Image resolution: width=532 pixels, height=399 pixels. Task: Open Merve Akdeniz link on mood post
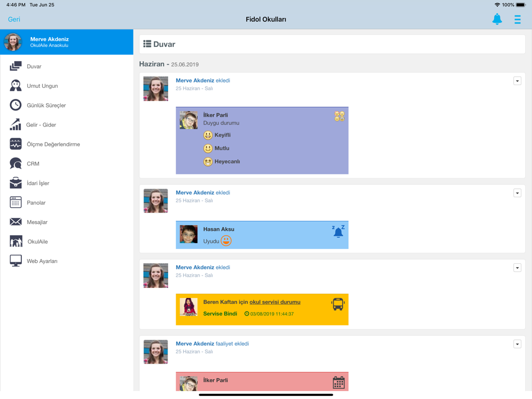pyautogui.click(x=195, y=80)
